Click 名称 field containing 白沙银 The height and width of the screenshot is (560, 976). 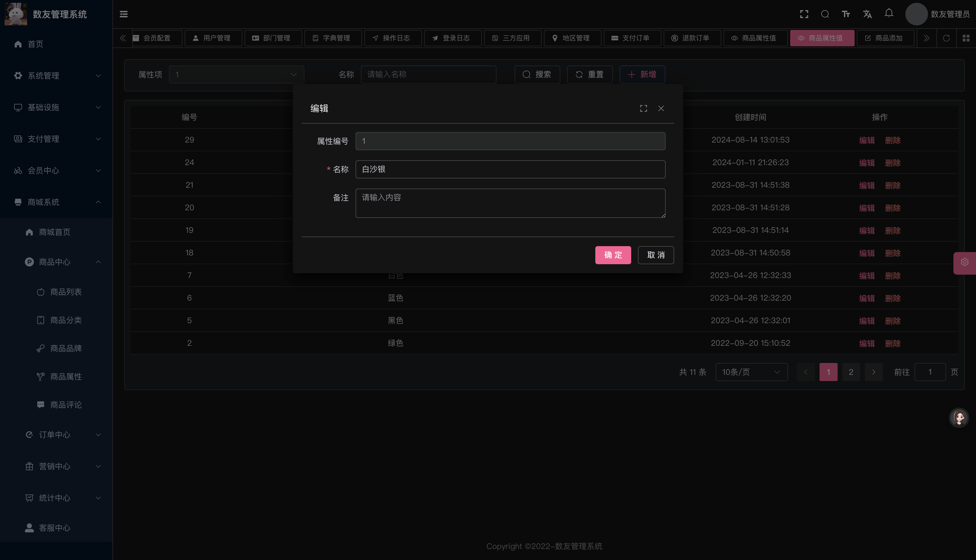[510, 169]
